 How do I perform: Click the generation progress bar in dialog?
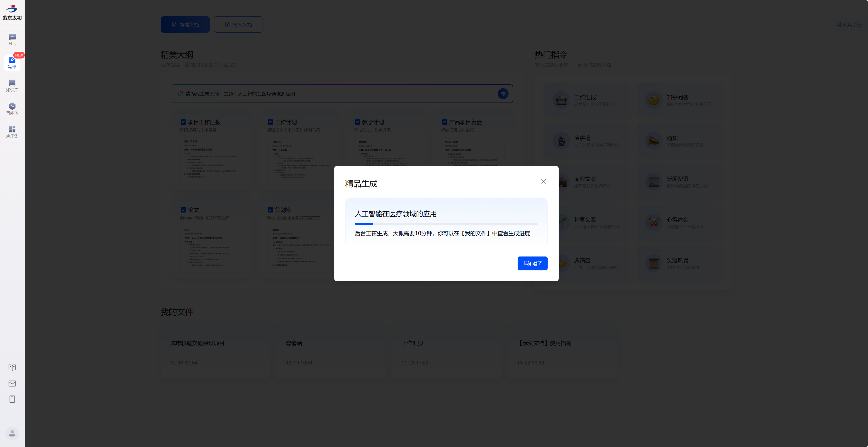(x=446, y=224)
